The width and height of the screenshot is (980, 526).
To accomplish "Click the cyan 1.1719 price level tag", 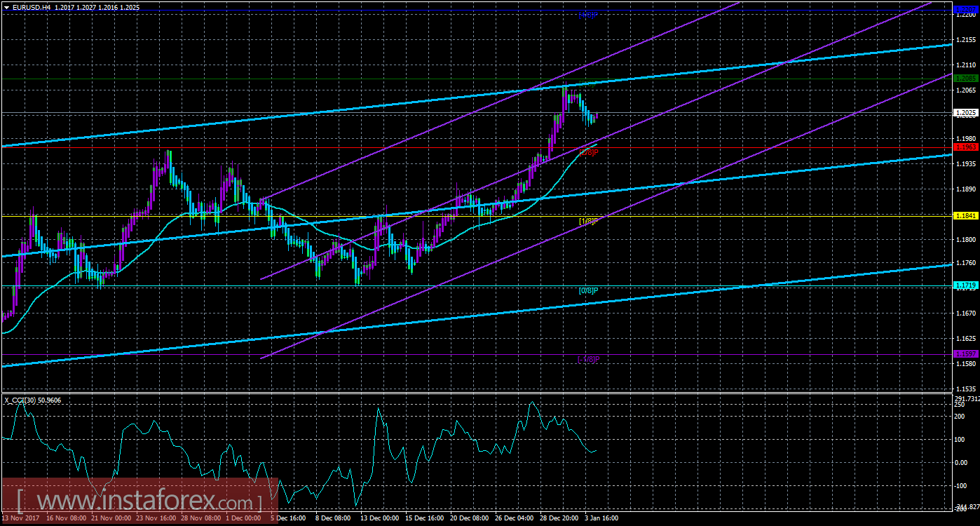I will pyautogui.click(x=966, y=285).
